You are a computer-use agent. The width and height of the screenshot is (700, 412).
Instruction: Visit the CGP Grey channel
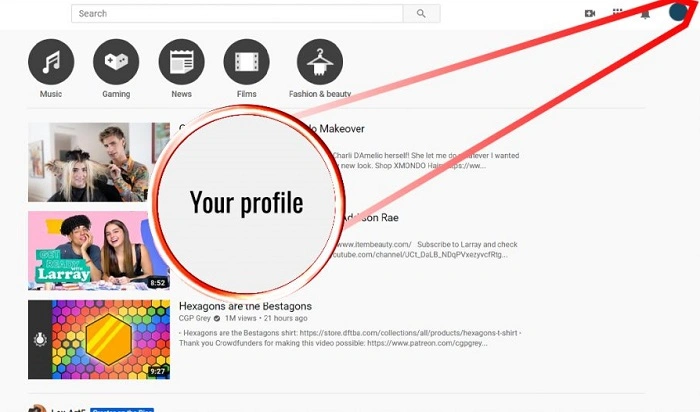click(x=200, y=319)
